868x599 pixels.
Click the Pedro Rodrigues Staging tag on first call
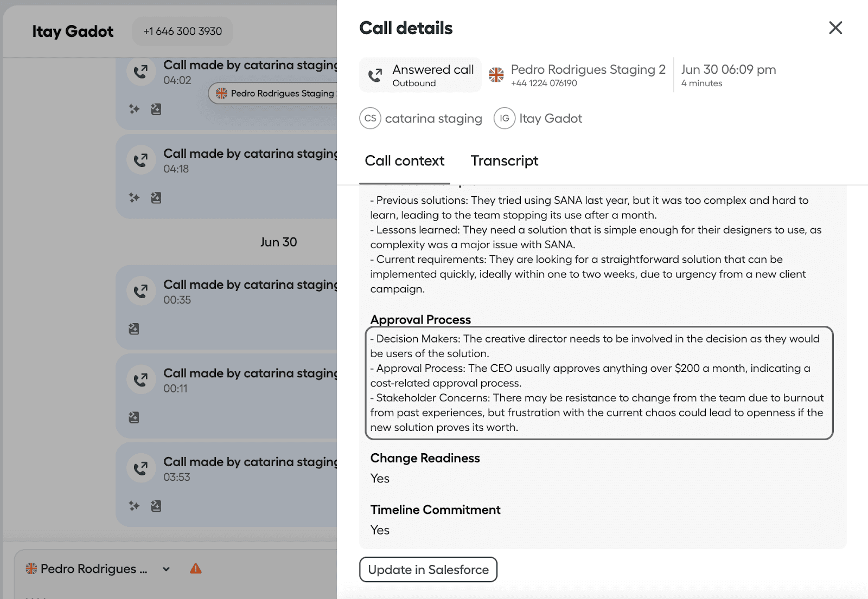coord(275,93)
